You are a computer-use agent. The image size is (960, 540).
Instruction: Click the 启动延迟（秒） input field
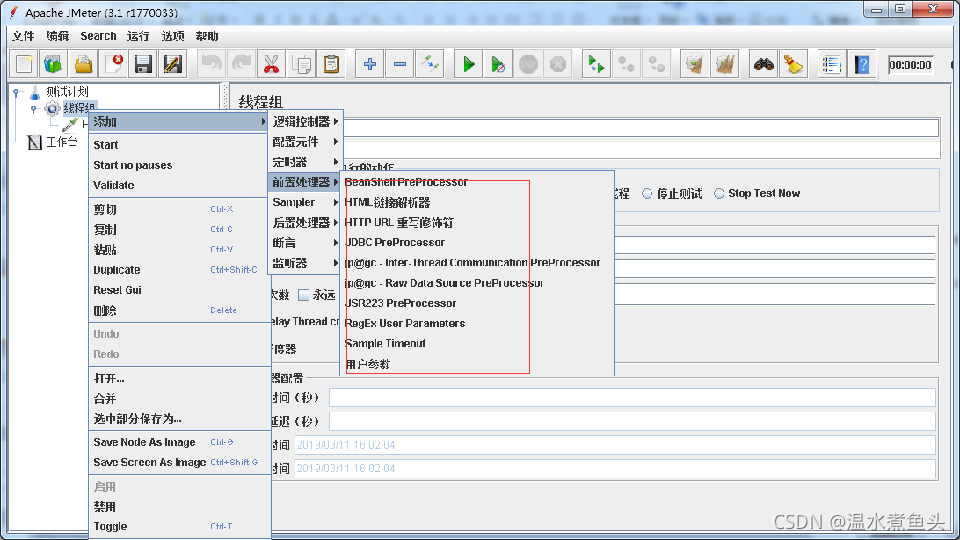pos(632,421)
